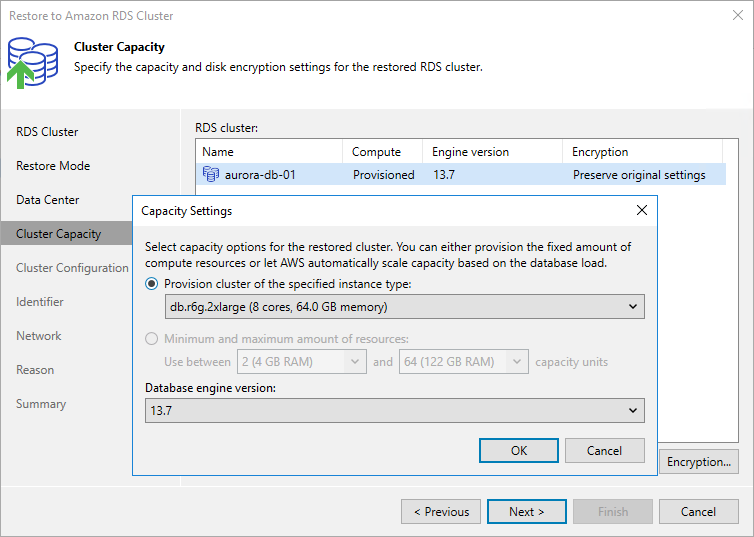Close the Capacity Settings dialog
Screen dimensions: 754x537
(x=641, y=210)
